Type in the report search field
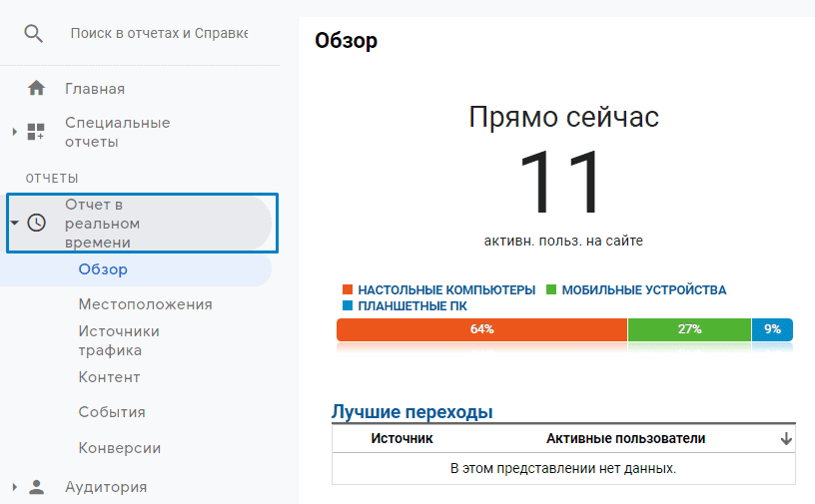Viewport: 815px width, 504px height. (x=158, y=33)
